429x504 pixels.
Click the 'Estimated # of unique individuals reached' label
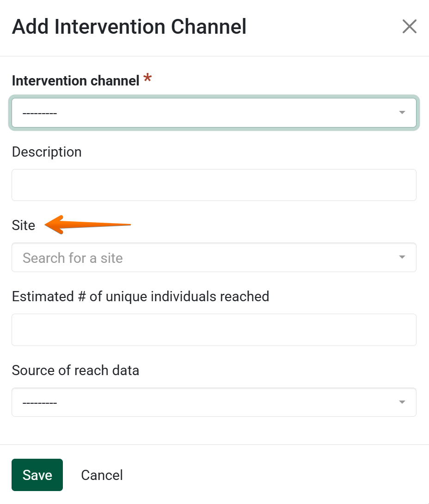[141, 296]
